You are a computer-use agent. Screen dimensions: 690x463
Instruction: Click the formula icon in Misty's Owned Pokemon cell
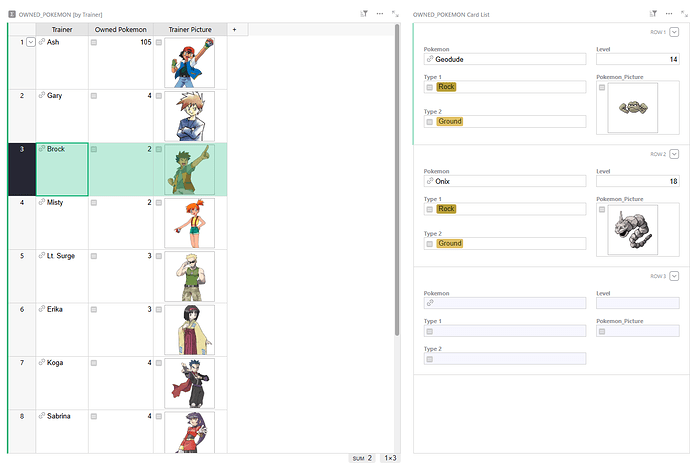click(x=94, y=202)
